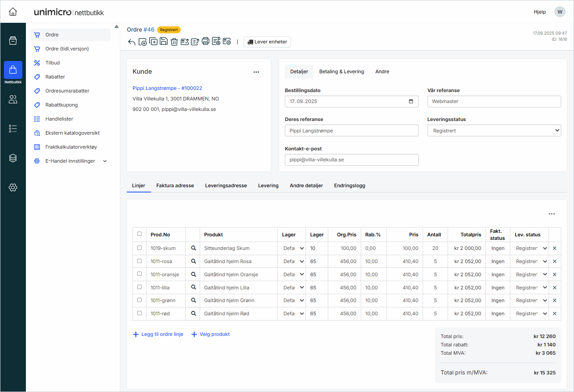Save the order with the floppy disk icon

tap(164, 42)
